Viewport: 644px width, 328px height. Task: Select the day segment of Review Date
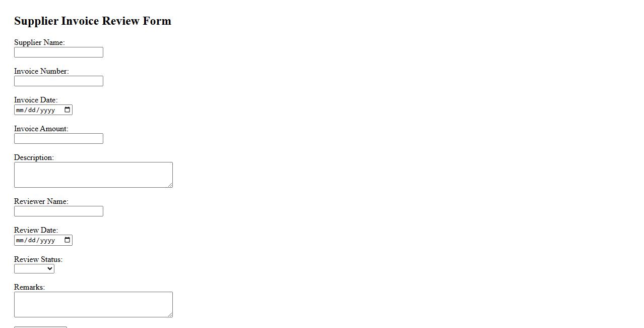[32, 240]
